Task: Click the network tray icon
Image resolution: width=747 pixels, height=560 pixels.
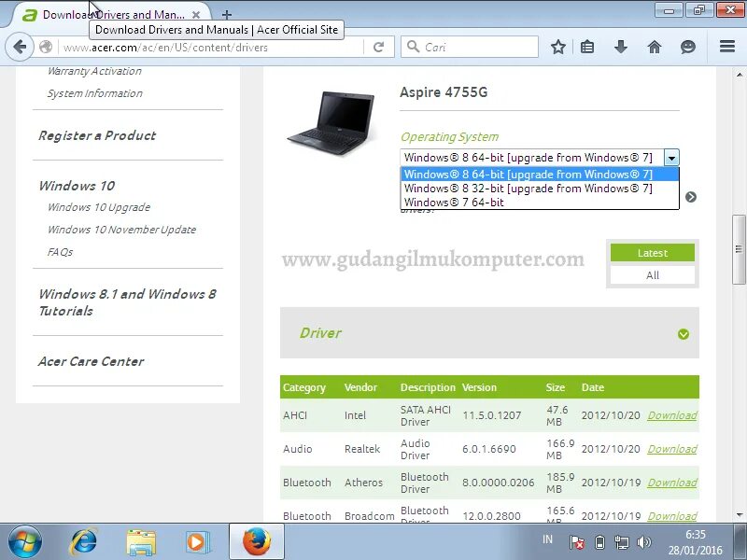Action: pos(621,542)
